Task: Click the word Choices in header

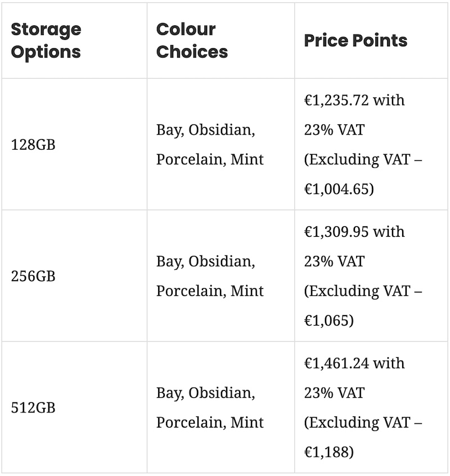Action: pos(192,52)
